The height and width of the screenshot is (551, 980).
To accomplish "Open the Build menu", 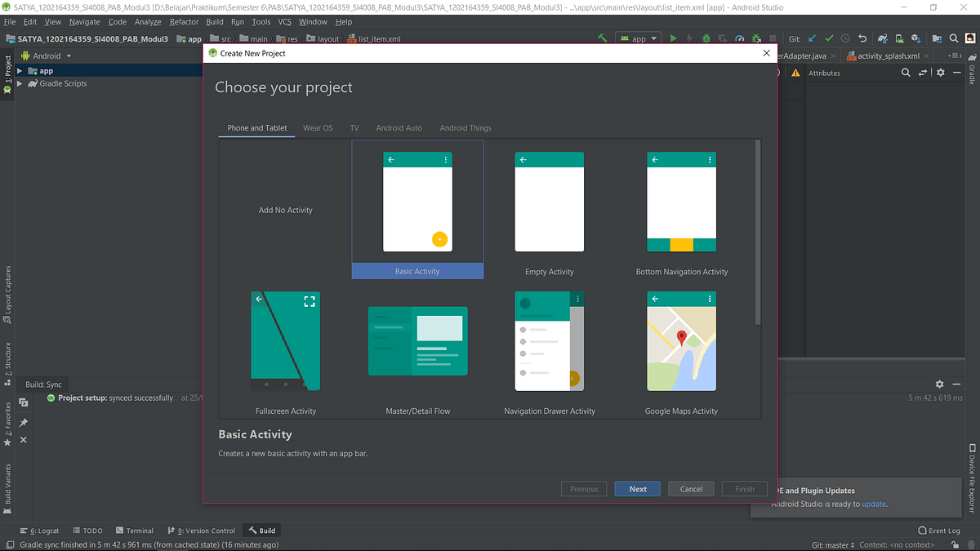I will pos(214,22).
